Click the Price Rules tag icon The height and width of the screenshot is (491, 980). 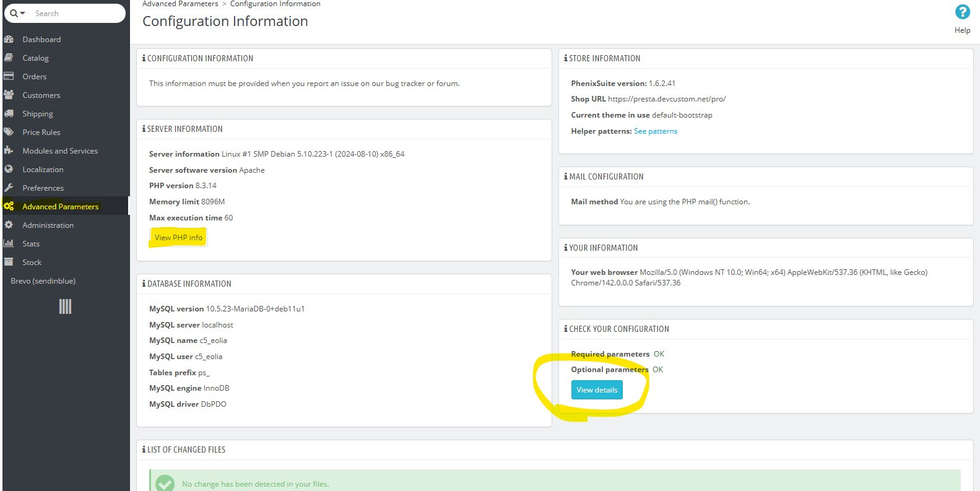tap(9, 132)
